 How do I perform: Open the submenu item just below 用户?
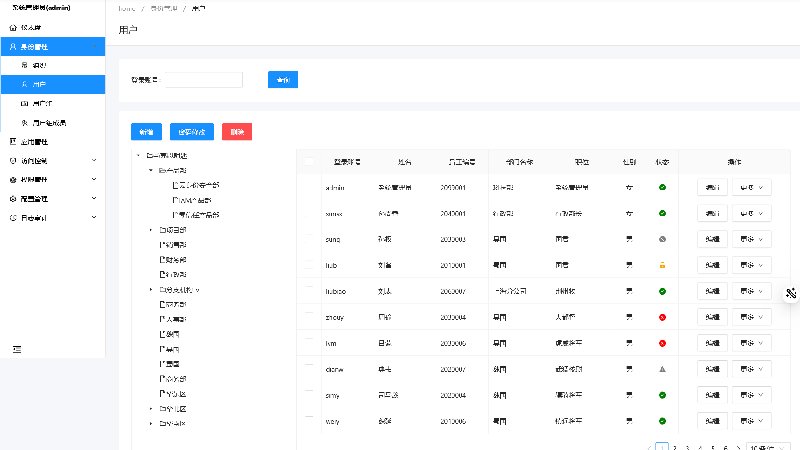click(x=53, y=104)
